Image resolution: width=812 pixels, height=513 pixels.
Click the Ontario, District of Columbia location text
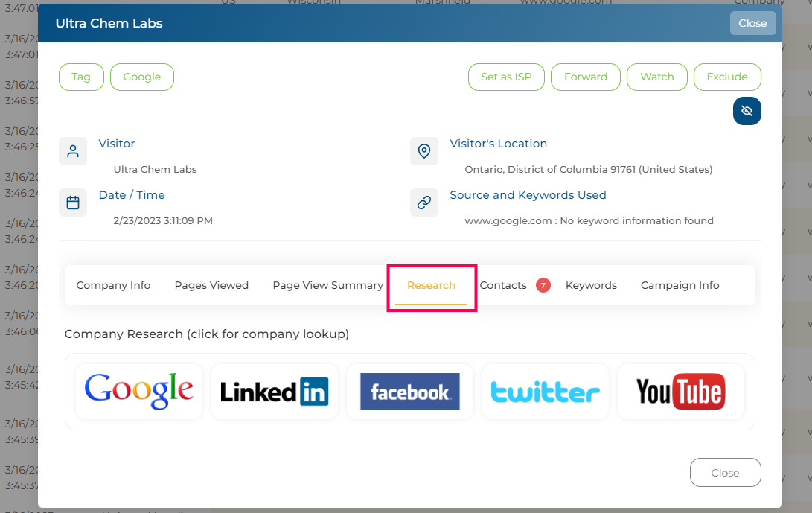pyautogui.click(x=588, y=170)
